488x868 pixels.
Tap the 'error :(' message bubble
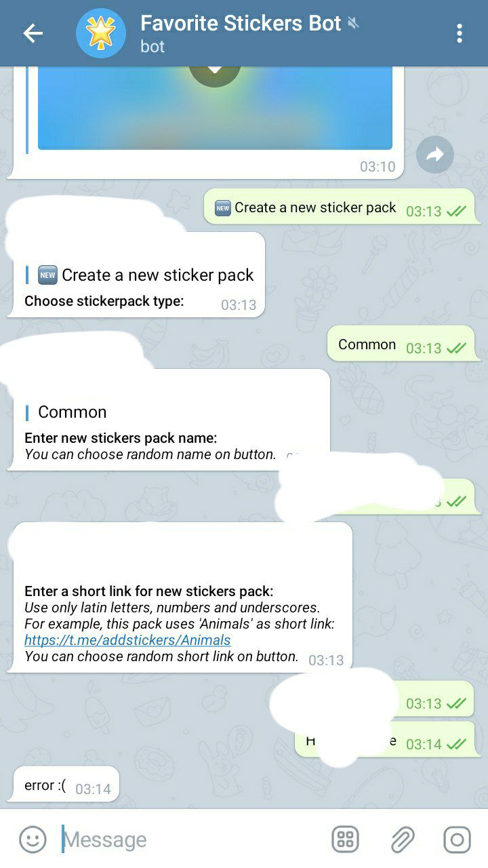(66, 785)
